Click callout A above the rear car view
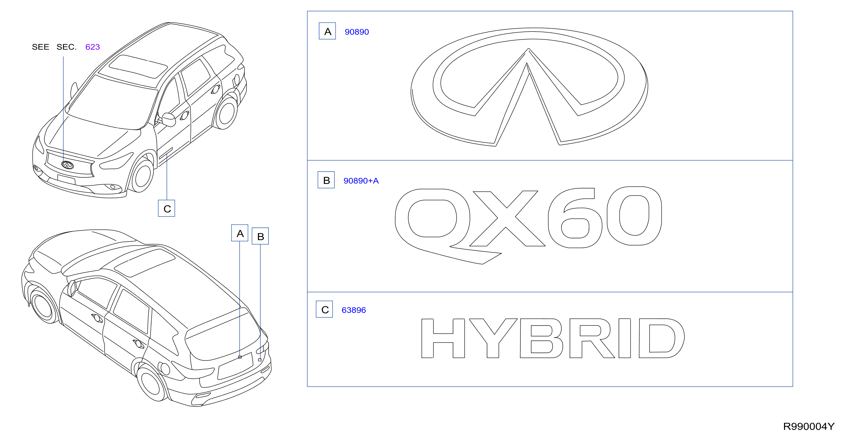This screenshot has height=441, width=868. (240, 233)
